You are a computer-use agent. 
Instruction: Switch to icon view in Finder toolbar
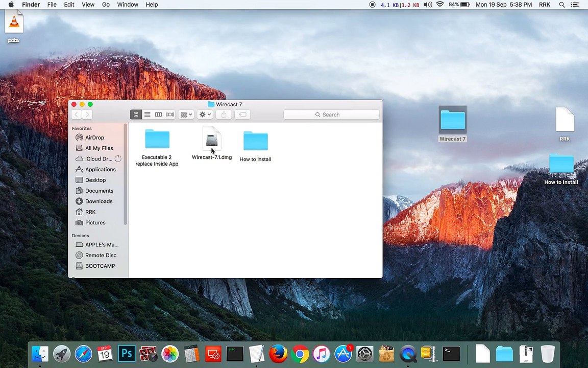point(136,114)
